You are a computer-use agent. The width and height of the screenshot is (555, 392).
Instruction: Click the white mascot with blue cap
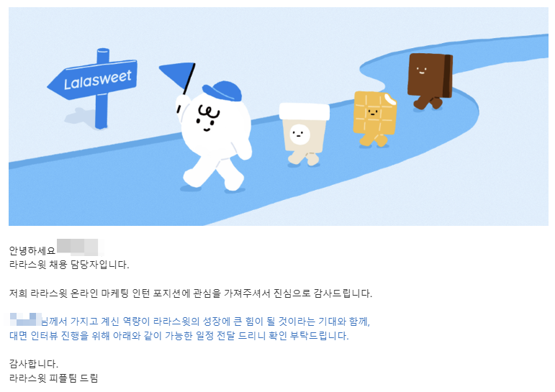point(214,136)
